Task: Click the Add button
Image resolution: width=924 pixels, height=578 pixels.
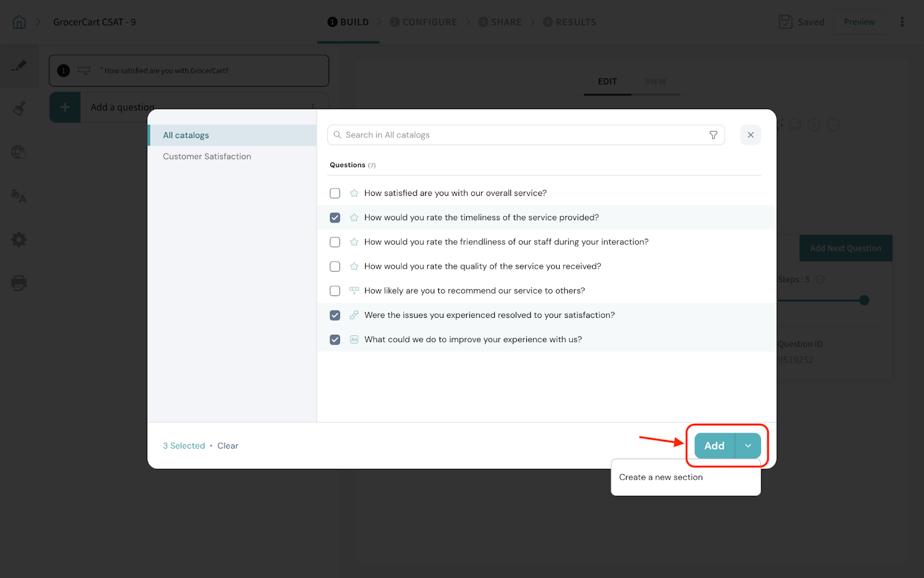Action: pos(714,446)
